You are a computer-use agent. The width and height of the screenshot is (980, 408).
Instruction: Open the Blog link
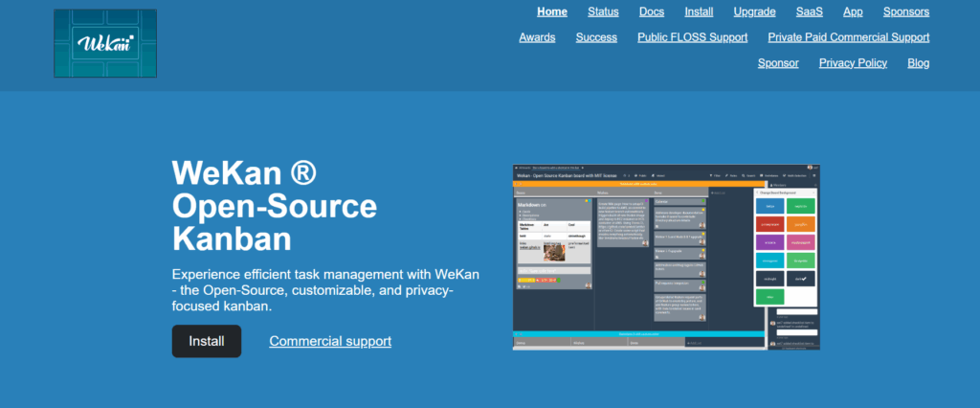coord(918,63)
